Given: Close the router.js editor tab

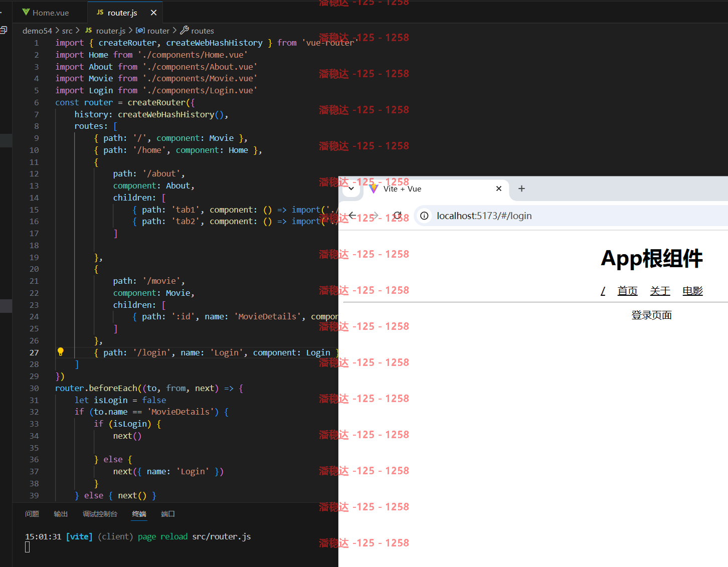Looking at the screenshot, I should coord(153,13).
